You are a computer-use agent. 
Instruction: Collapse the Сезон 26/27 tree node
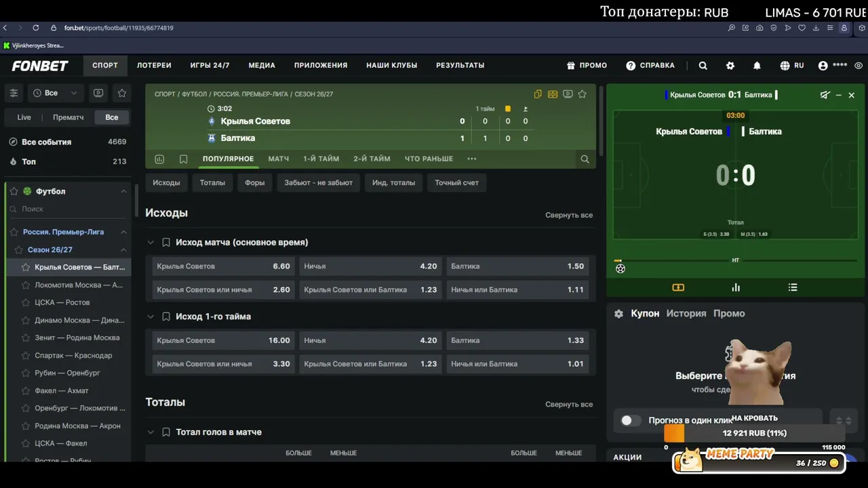[x=123, y=250]
